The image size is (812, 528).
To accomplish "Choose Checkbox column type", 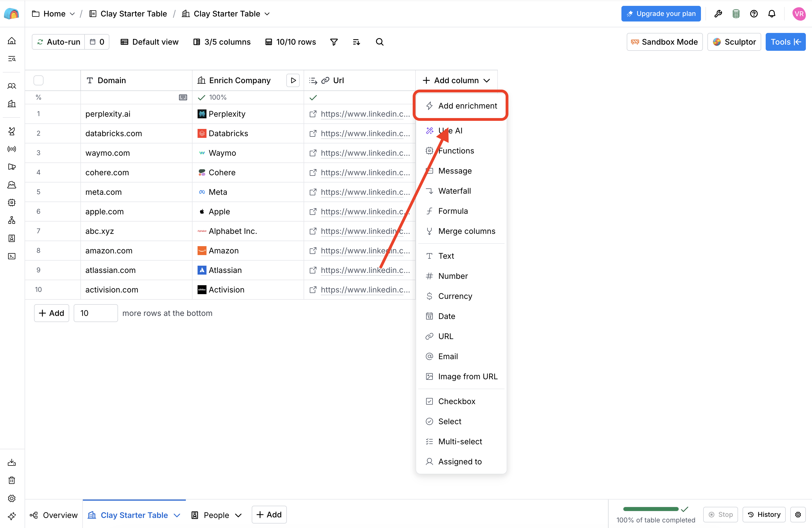I will pyautogui.click(x=461, y=401).
